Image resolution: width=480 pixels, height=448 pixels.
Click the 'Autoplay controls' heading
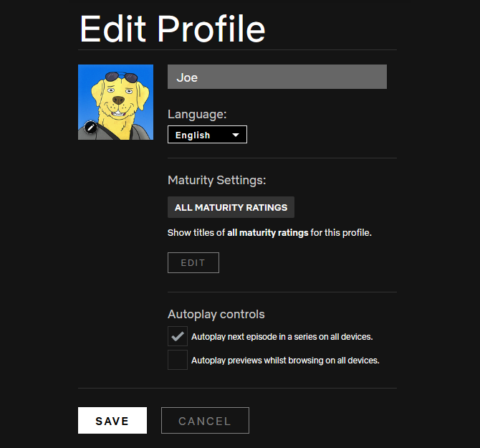coord(216,314)
